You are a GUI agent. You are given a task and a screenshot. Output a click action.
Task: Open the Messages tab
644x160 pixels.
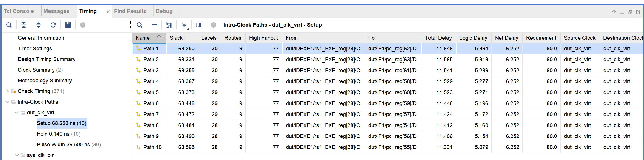point(56,11)
